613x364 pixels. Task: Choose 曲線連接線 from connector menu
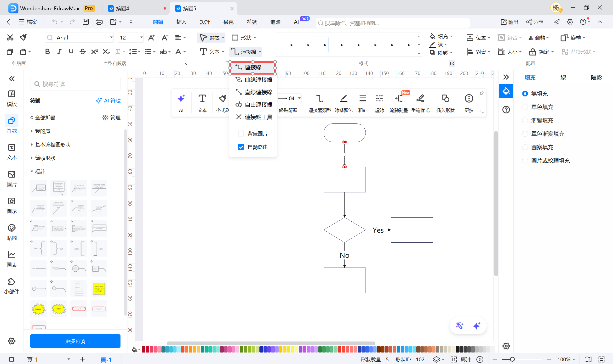[258, 80]
